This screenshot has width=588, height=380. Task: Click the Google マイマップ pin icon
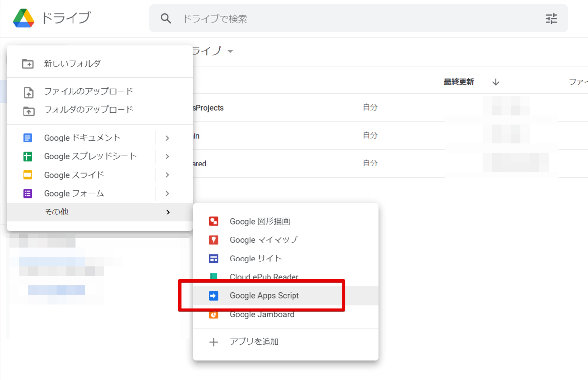pyautogui.click(x=213, y=240)
